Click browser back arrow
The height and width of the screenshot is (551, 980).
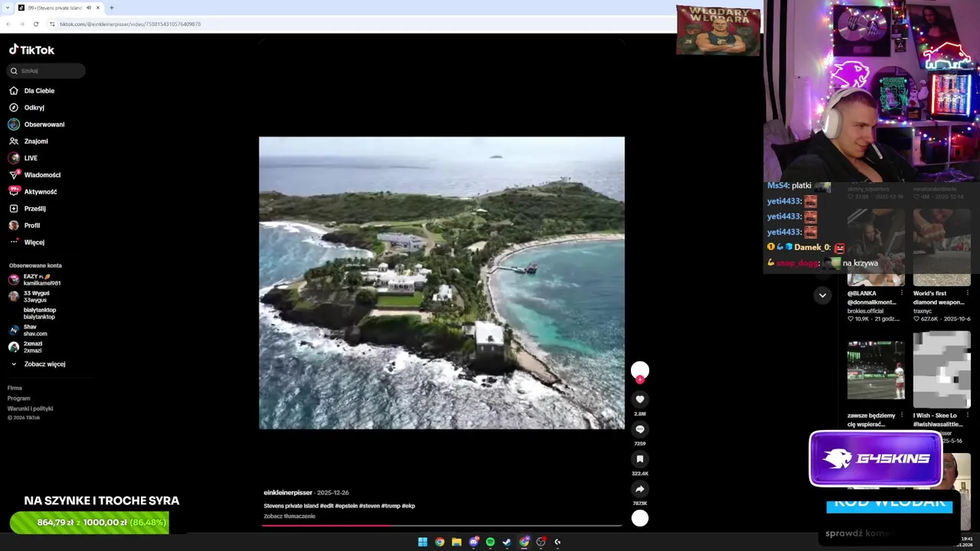[8, 24]
